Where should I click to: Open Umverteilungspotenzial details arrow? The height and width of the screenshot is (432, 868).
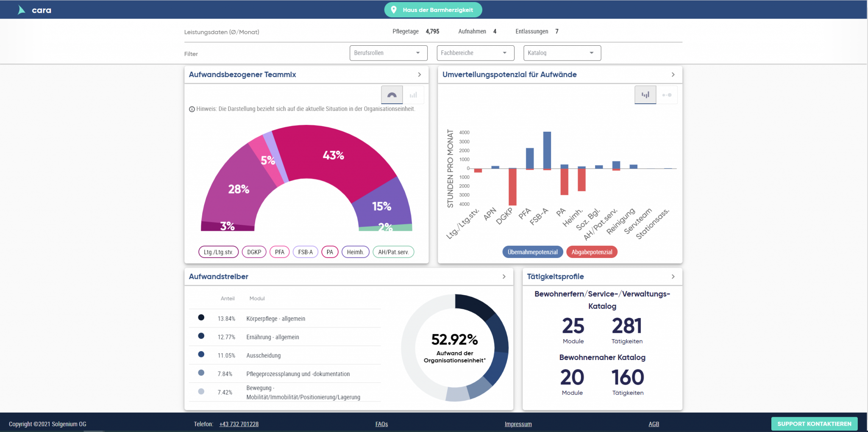pos(673,75)
